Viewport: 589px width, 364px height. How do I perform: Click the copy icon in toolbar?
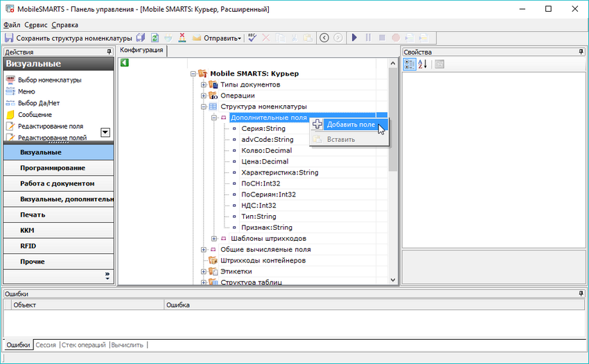click(x=280, y=38)
